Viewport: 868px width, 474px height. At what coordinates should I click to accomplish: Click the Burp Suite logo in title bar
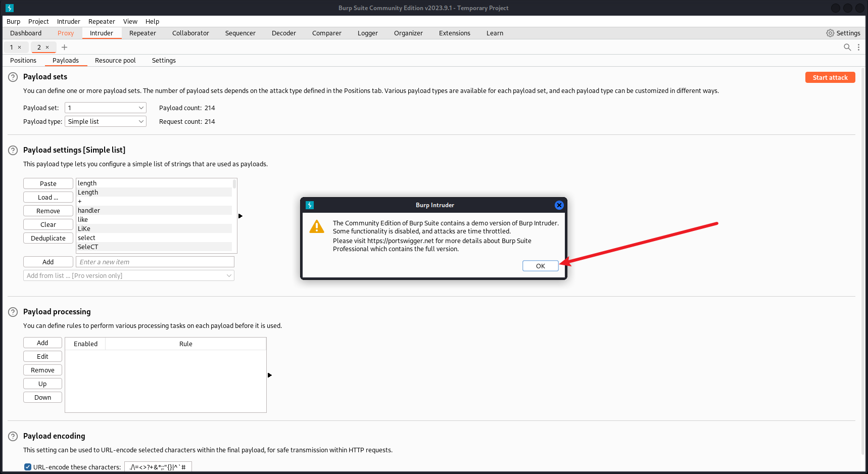[10, 8]
